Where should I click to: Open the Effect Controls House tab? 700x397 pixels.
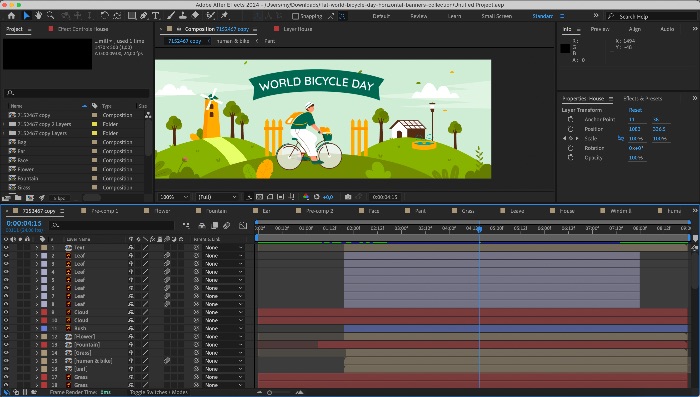click(83, 29)
